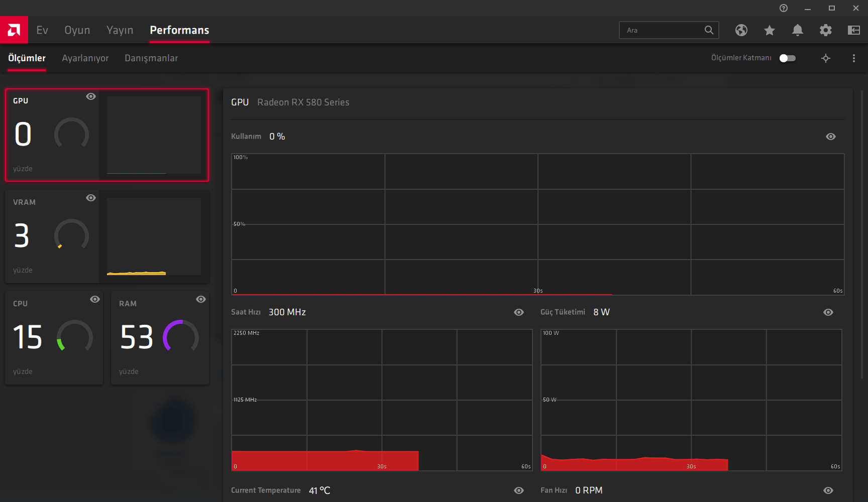Click the search magnifier icon
868x502 pixels.
(x=709, y=30)
